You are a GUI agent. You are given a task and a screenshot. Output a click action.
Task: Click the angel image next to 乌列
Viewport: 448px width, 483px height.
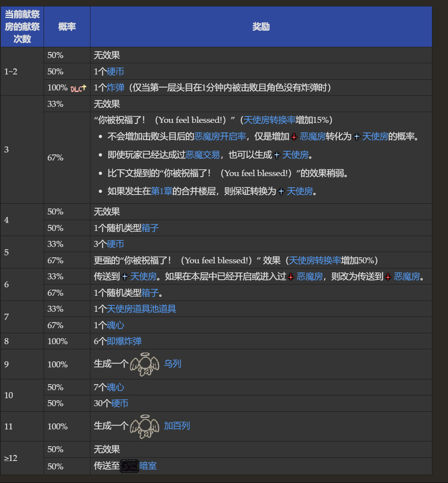pos(145,364)
